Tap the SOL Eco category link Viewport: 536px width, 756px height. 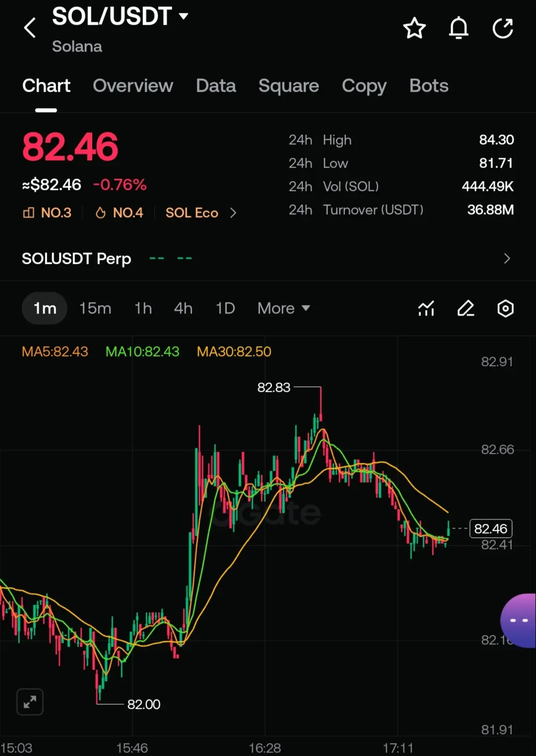click(192, 213)
